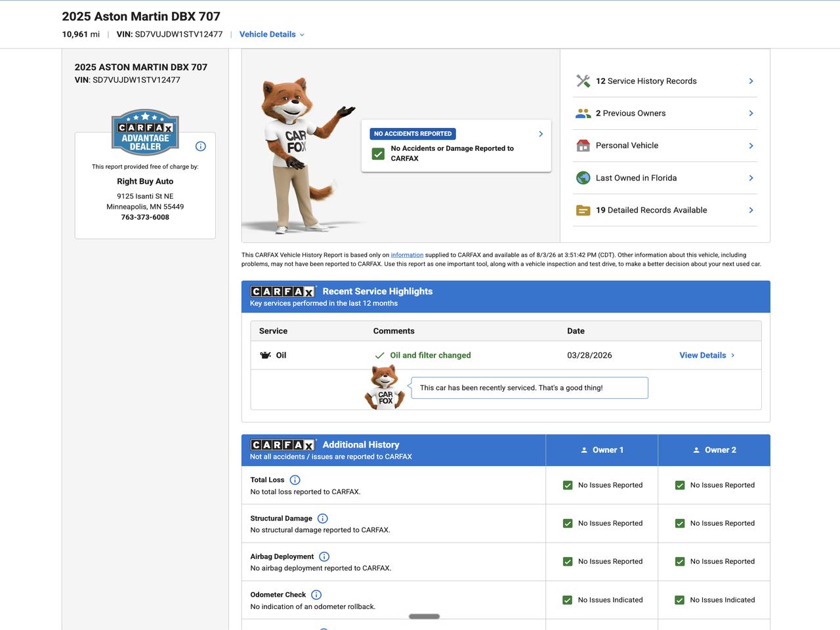Click the small Car Fox mascot image
The height and width of the screenshot is (630, 840).
(385, 388)
